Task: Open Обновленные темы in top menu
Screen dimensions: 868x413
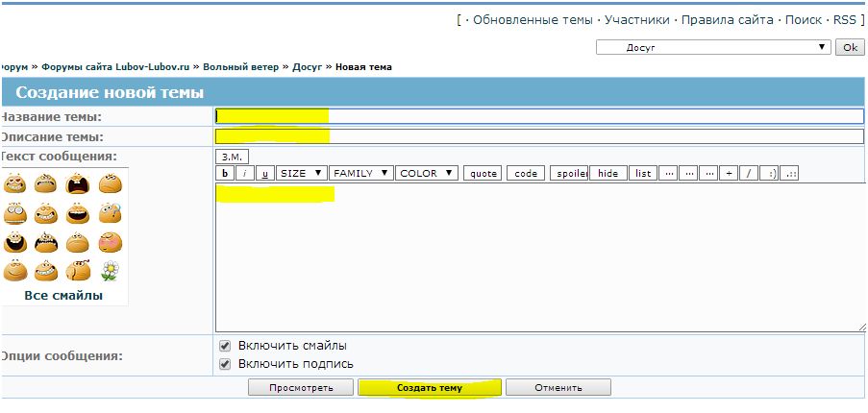Action: click(534, 19)
